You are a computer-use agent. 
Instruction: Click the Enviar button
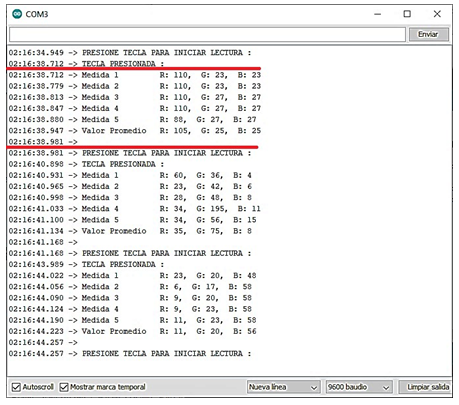428,34
